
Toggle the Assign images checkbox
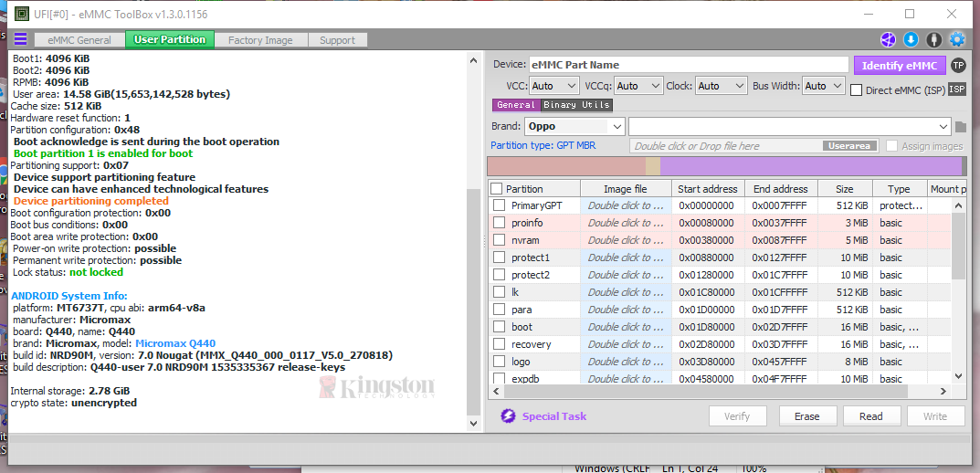[891, 145]
